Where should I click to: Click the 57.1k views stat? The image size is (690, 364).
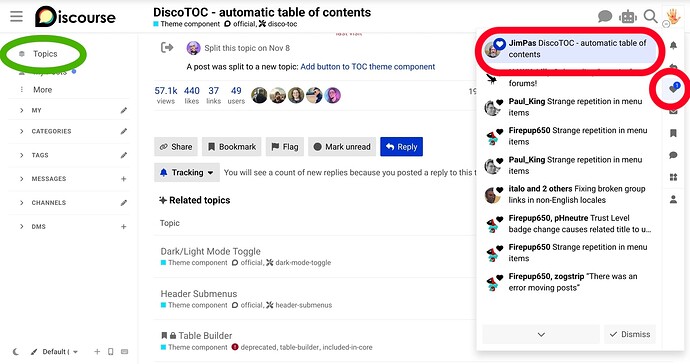pos(165,95)
